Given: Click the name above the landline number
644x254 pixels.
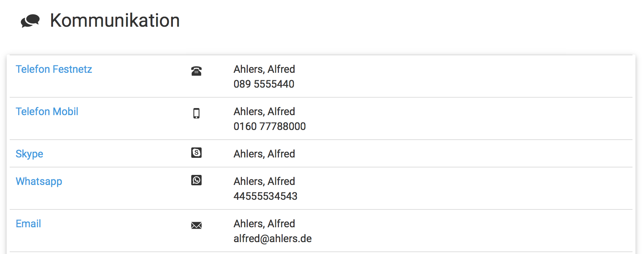Looking at the screenshot, I should (264, 69).
